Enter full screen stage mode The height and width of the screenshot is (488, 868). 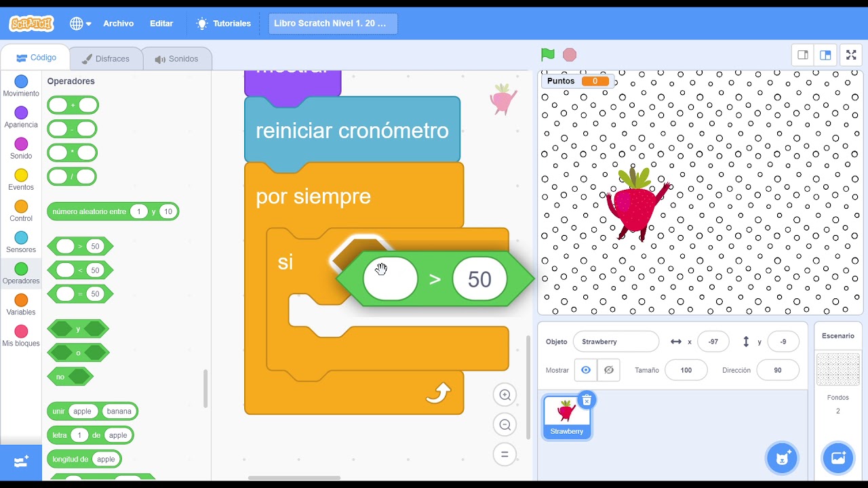pyautogui.click(x=851, y=55)
